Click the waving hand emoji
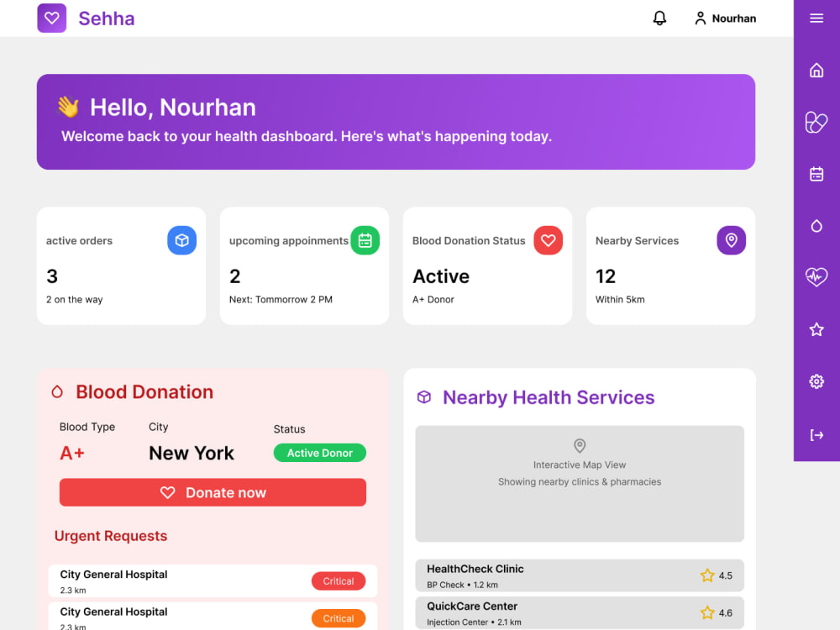The image size is (840, 630). coord(69,107)
